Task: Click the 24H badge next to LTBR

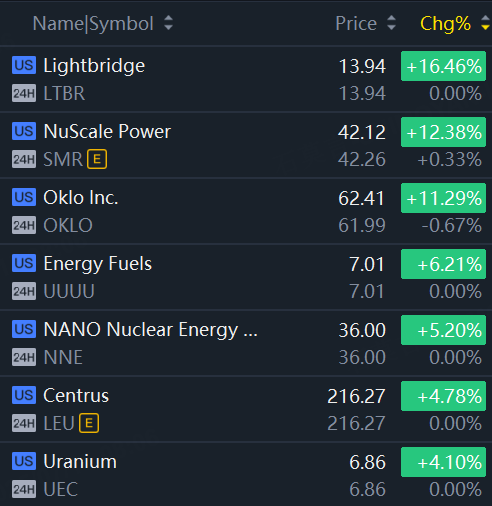Action: pyautogui.click(x=24, y=93)
